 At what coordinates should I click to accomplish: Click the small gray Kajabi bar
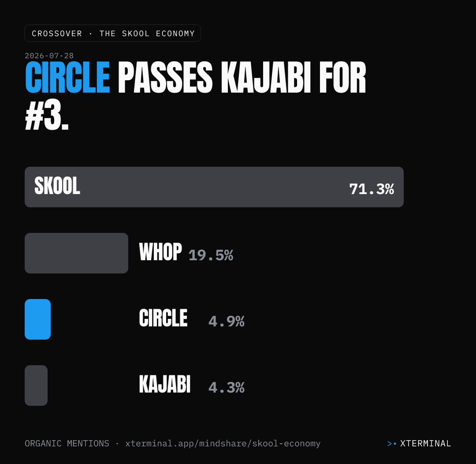36,385
